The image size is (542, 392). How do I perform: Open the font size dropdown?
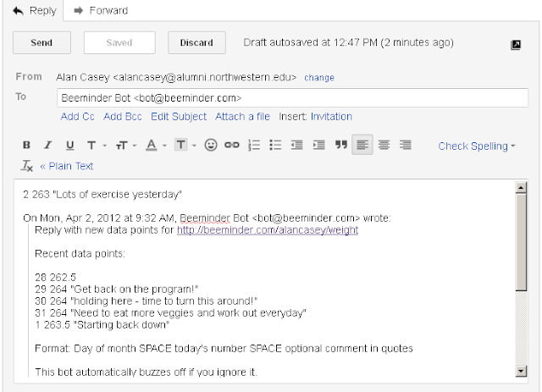(122, 146)
